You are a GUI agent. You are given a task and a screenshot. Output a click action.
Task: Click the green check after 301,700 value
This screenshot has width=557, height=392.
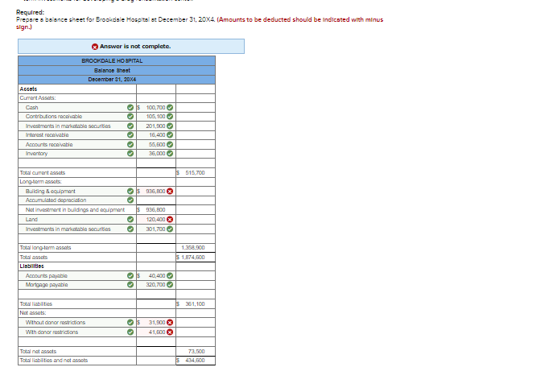point(170,229)
